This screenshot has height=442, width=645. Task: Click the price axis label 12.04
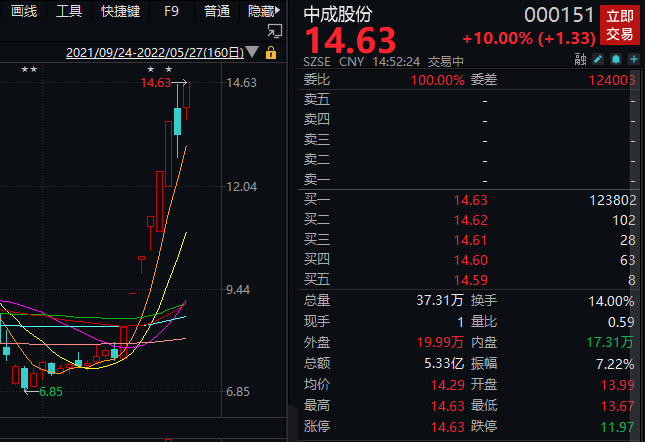(241, 187)
